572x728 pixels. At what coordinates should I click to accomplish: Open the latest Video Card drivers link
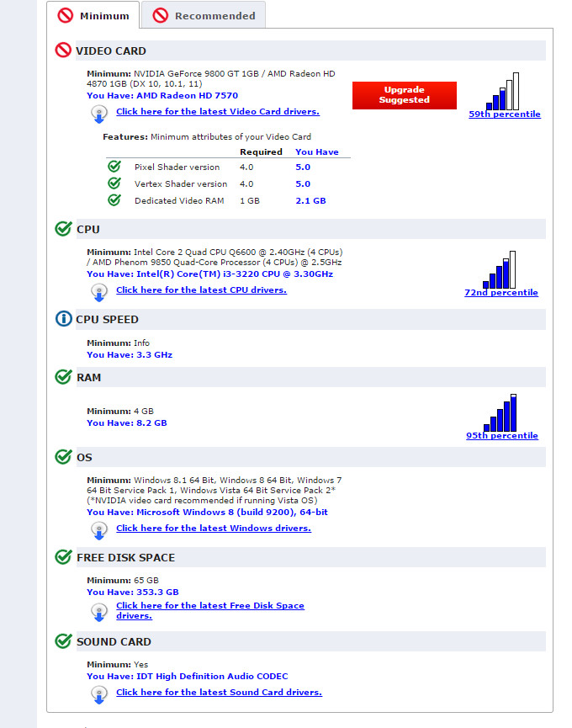click(217, 111)
